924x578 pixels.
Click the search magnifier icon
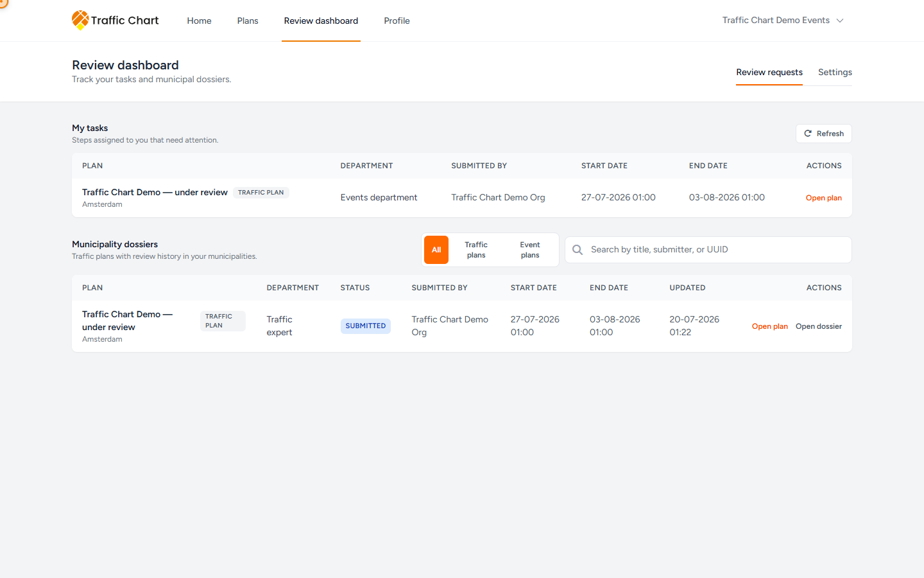(577, 250)
